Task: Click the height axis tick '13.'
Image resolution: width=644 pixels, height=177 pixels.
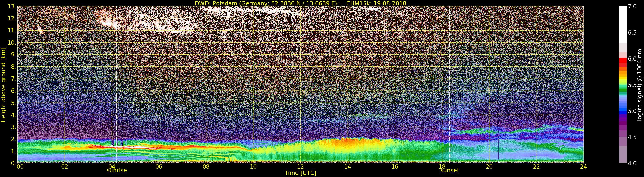Action: 12,6
